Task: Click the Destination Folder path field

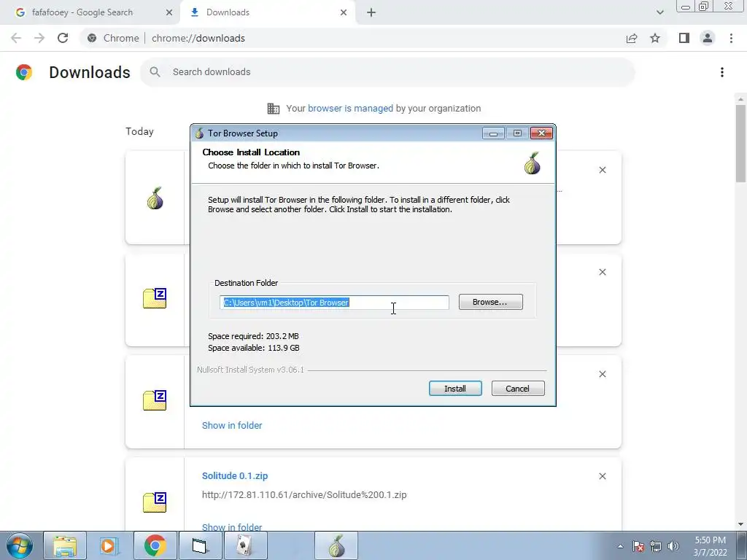Action: pyautogui.click(x=334, y=303)
